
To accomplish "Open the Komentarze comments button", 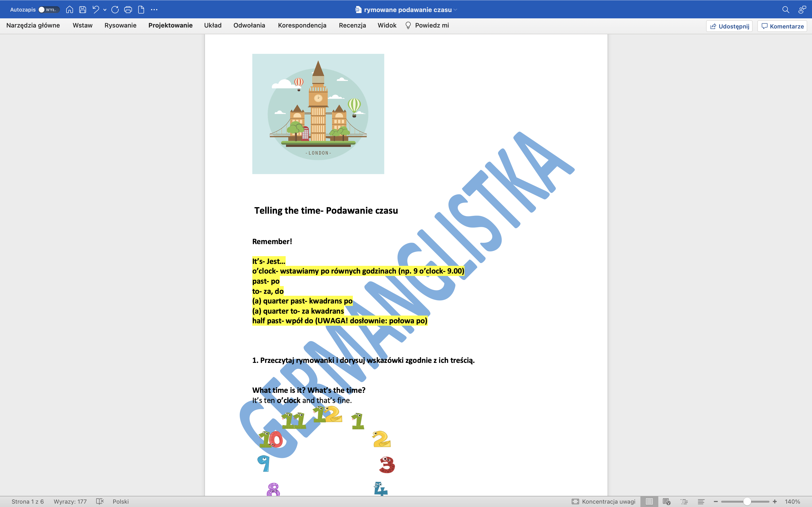I will pyautogui.click(x=782, y=26).
